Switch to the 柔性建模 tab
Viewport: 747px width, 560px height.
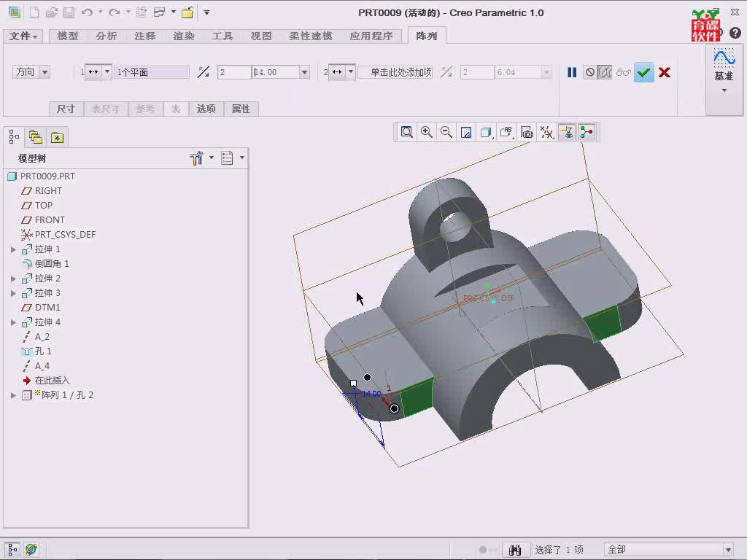pyautogui.click(x=311, y=36)
